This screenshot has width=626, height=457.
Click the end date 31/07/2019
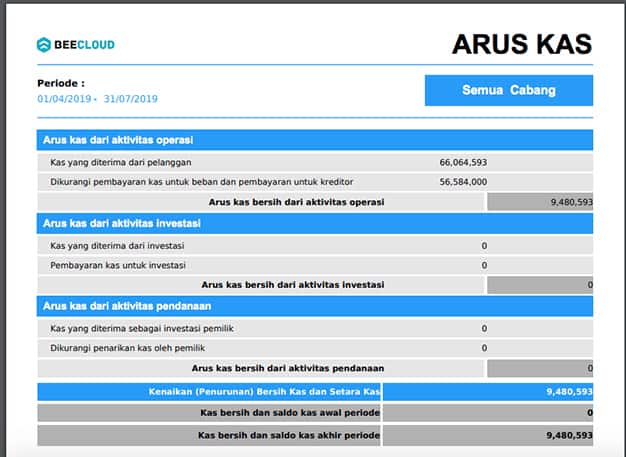tap(130, 99)
